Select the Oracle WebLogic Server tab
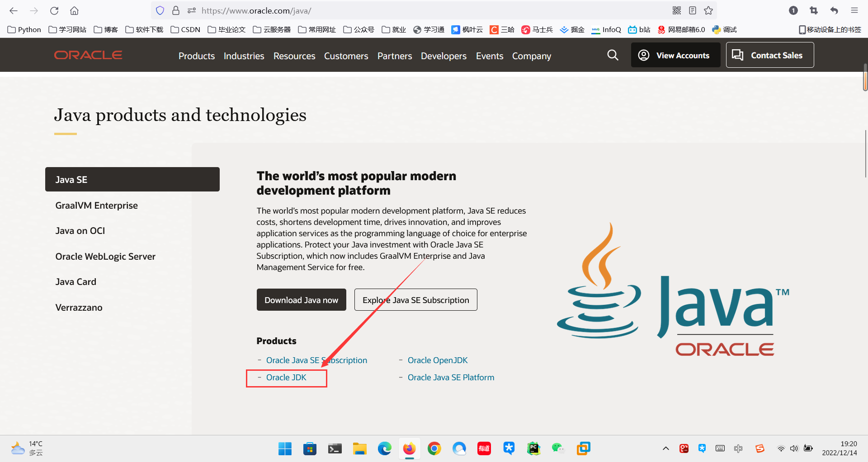 (105, 257)
